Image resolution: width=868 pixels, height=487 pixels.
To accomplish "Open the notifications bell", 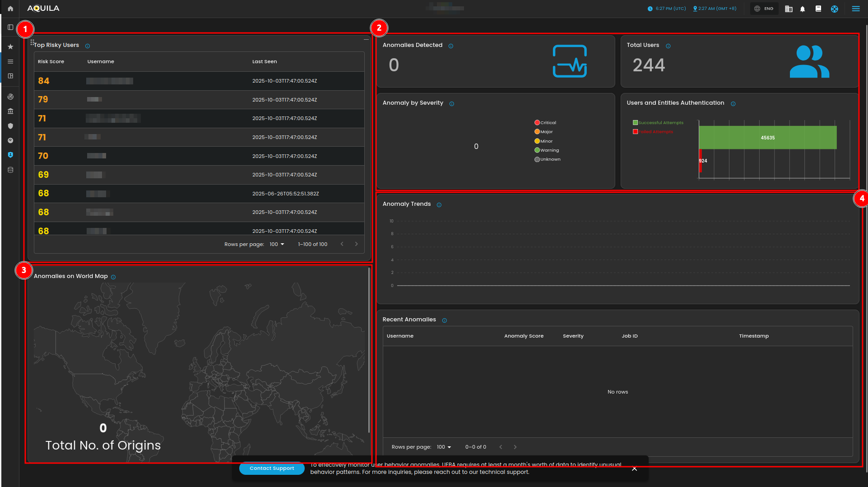I will tap(803, 9).
